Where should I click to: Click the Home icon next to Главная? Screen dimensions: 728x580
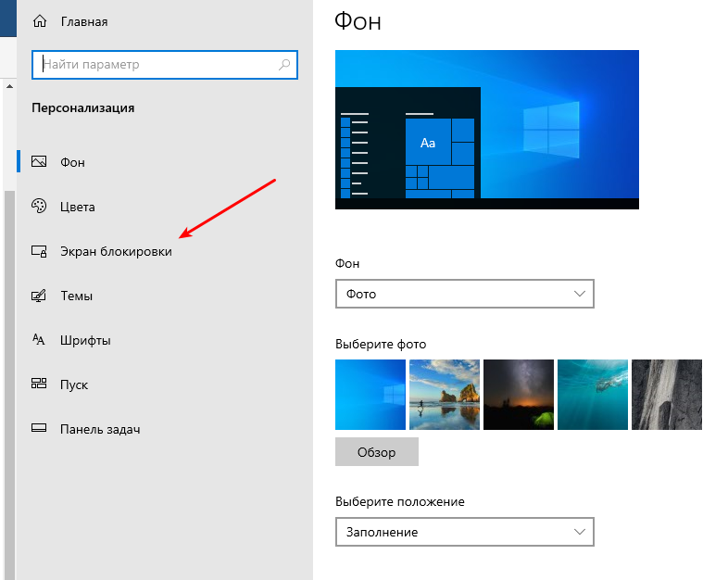tap(39, 21)
